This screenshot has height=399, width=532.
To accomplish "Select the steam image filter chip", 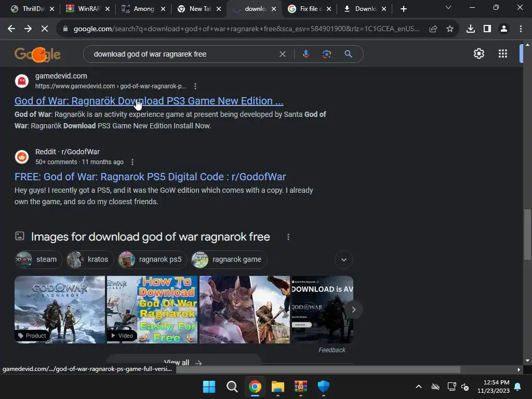I will pyautogui.click(x=38, y=260).
